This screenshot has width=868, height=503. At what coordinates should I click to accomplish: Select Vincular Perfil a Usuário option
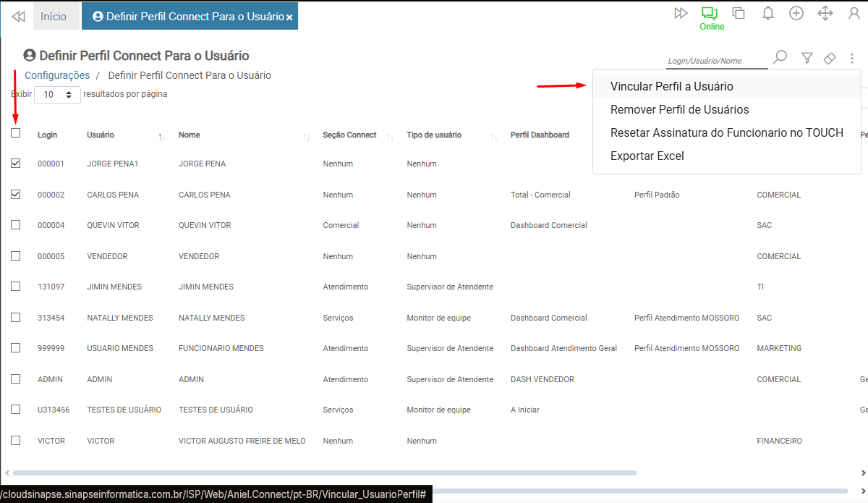671,87
